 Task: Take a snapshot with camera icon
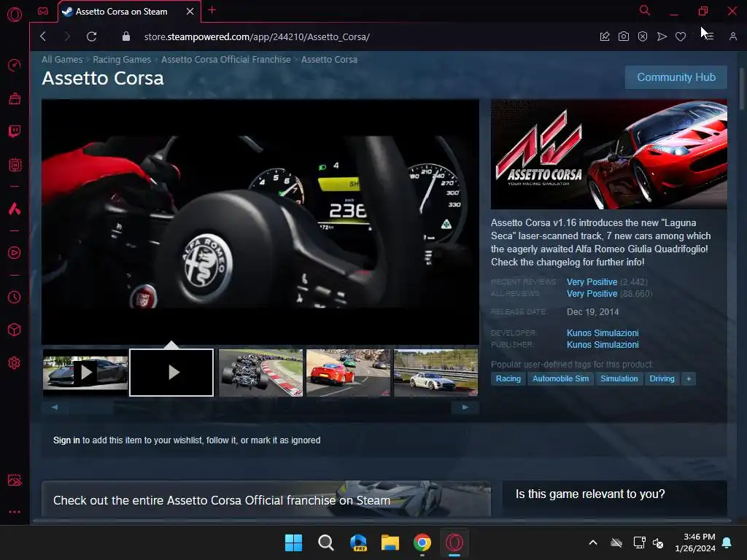click(624, 36)
